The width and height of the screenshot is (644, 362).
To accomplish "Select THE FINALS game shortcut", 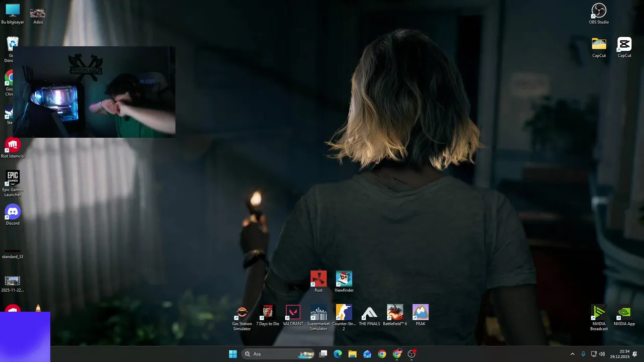I will (x=369, y=315).
